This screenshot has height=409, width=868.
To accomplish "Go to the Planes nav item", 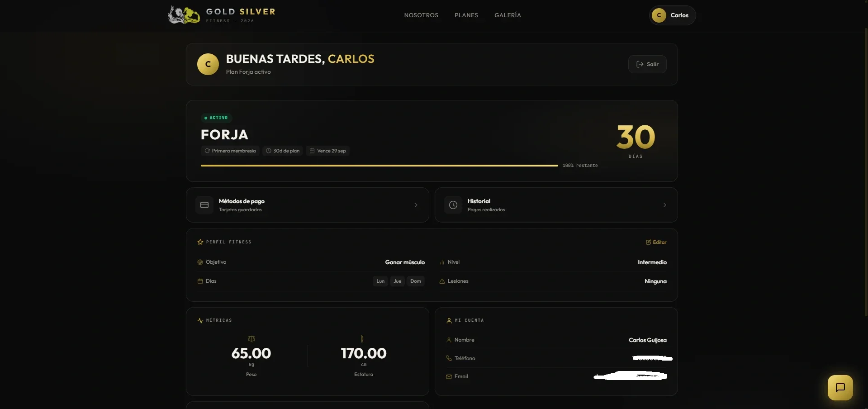I will 466,15.
